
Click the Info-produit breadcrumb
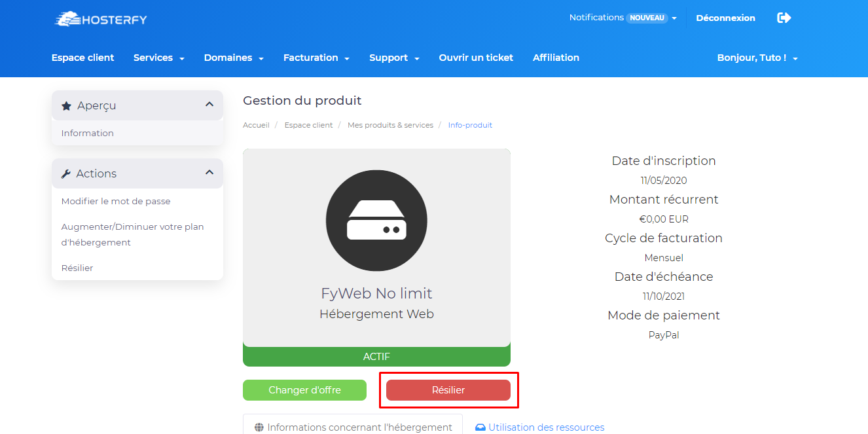(470, 125)
